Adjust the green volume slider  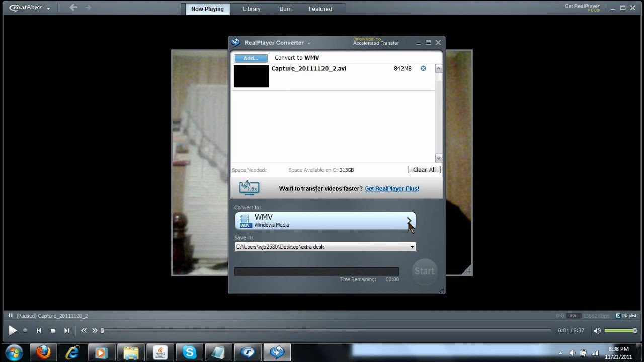(x=620, y=331)
